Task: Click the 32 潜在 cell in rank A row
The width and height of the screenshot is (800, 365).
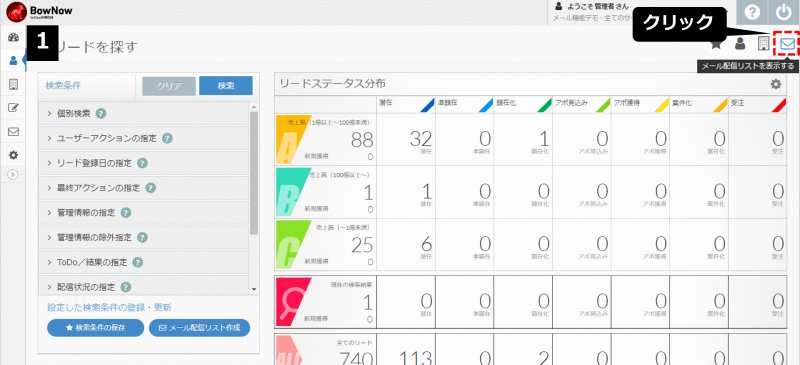Action: point(406,138)
